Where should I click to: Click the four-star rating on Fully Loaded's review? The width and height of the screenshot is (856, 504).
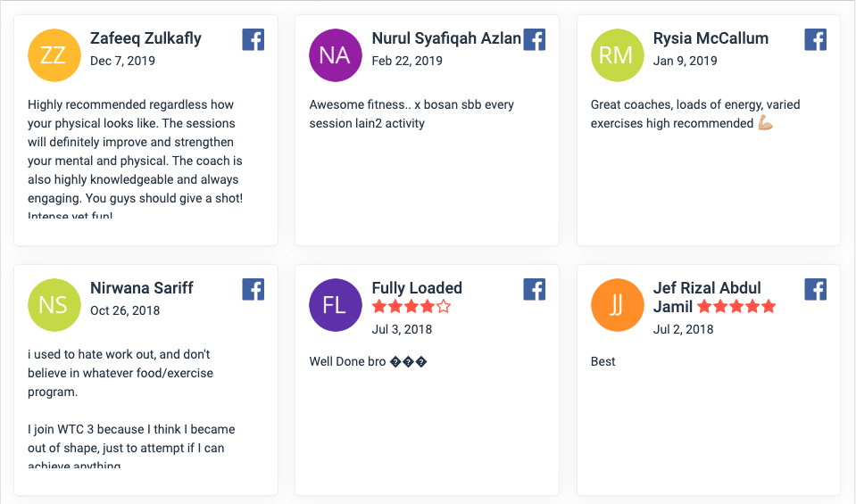coord(411,307)
